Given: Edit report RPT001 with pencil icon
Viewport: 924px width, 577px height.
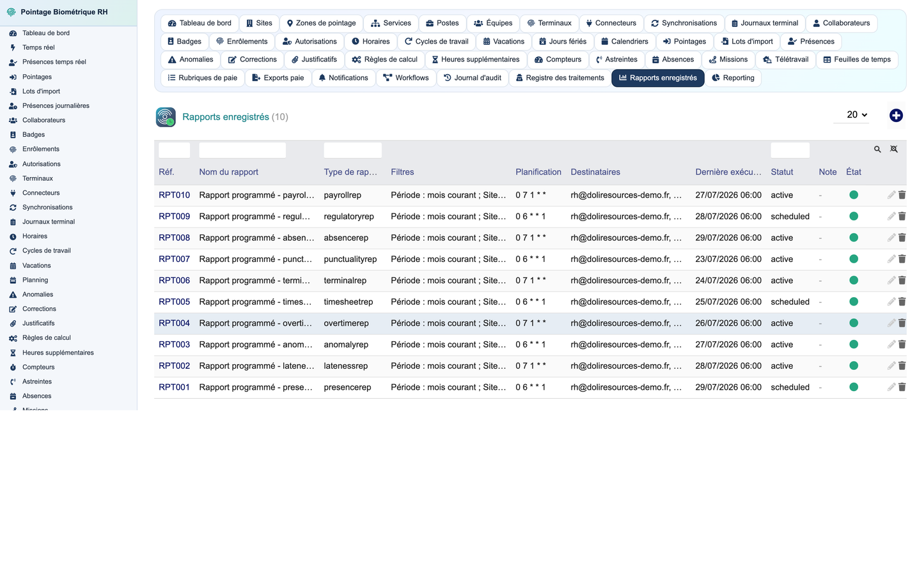Looking at the screenshot, I should pyautogui.click(x=891, y=387).
